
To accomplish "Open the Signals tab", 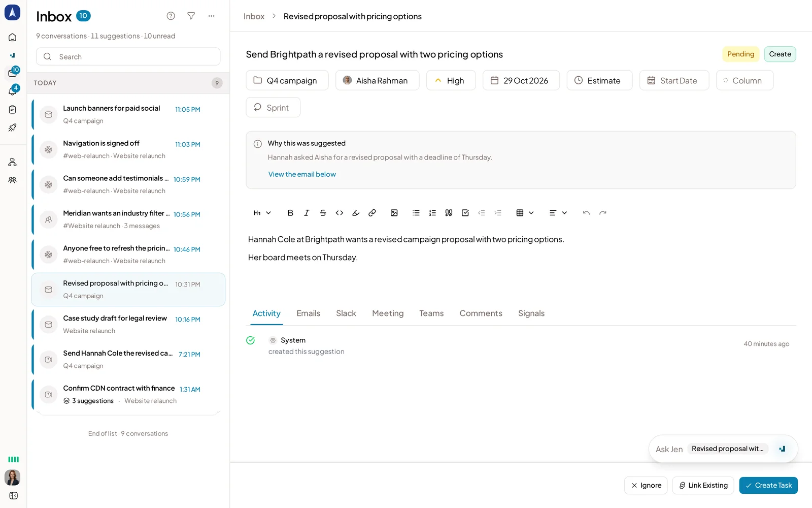I will 531,313.
